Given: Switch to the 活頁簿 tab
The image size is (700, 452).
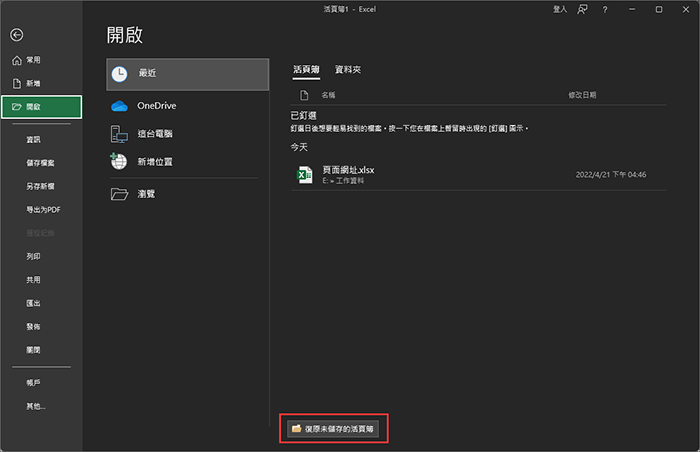Looking at the screenshot, I should click(x=306, y=70).
